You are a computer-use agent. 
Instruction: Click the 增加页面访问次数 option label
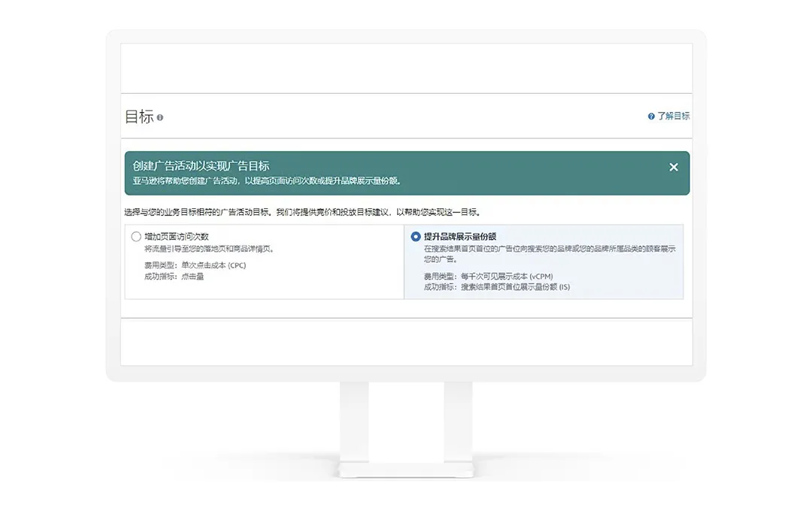pos(177,237)
